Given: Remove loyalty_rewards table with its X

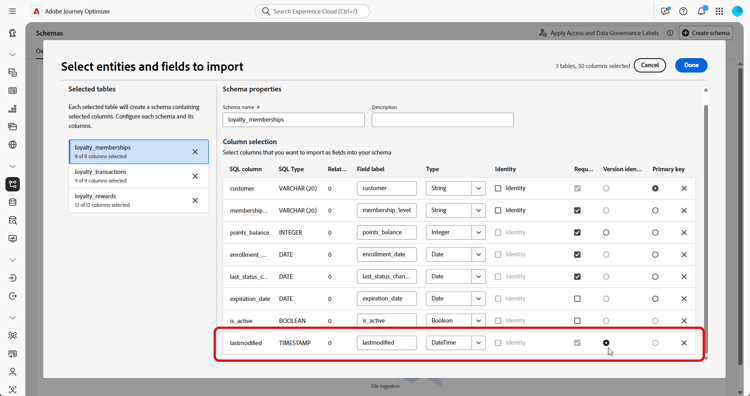Looking at the screenshot, I should [x=195, y=200].
